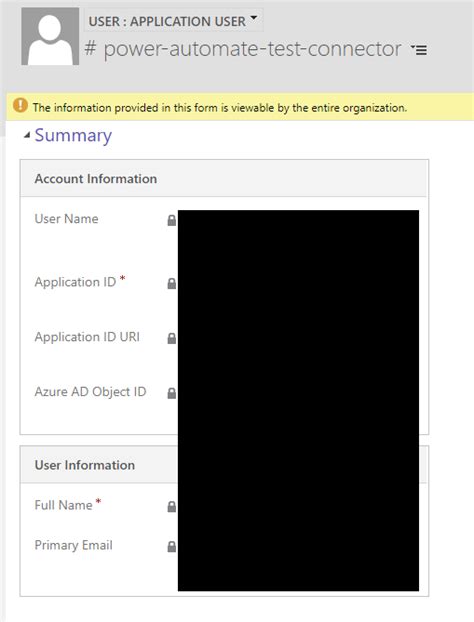The width and height of the screenshot is (474, 622).
Task: Select the Summary section heading
Action: 73,136
